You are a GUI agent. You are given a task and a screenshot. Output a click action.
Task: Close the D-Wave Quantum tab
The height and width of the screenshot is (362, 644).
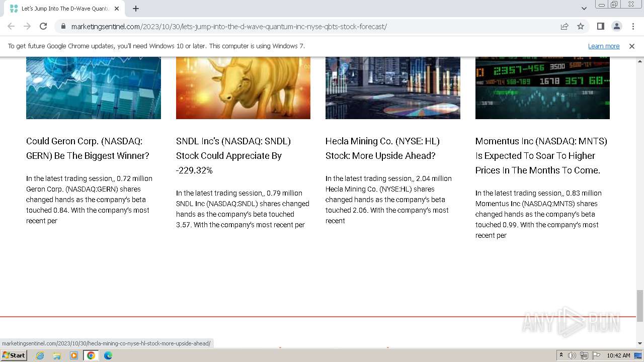tap(117, 9)
